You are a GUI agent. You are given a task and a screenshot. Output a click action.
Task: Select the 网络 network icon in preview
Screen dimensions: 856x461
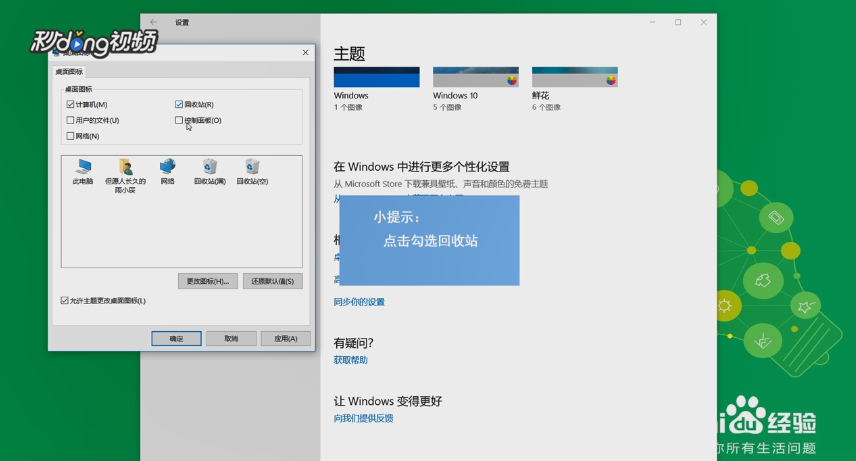click(x=168, y=167)
